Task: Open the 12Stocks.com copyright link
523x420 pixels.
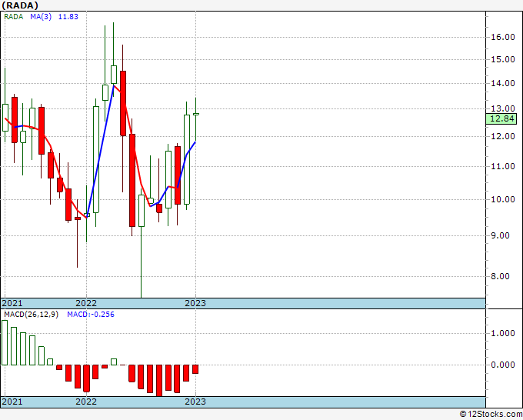Action: tap(491, 414)
